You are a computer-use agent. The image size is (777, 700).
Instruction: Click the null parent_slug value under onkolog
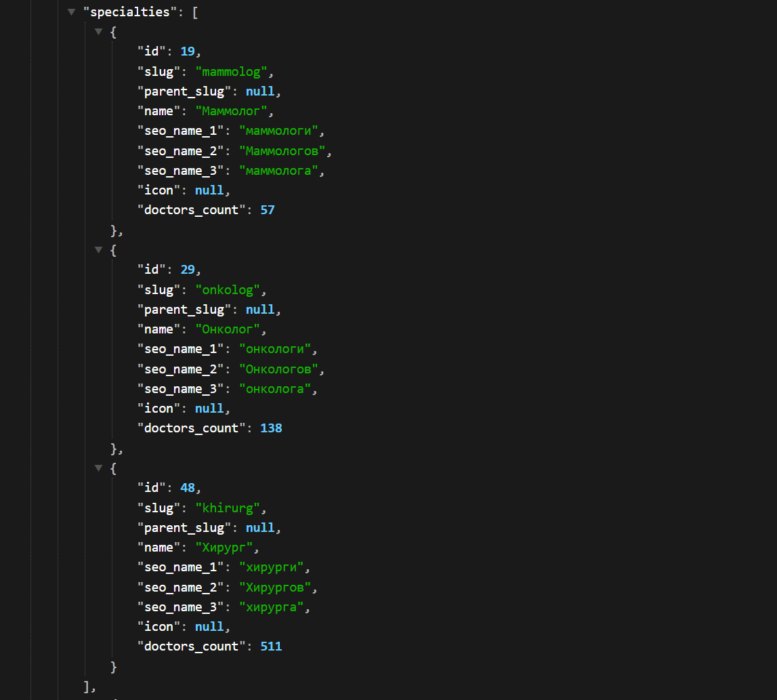[x=260, y=310]
